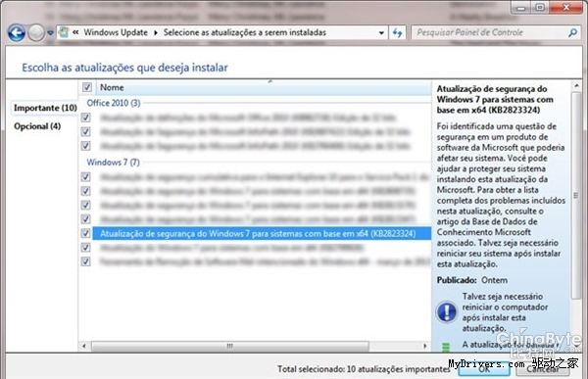Image resolution: width=588 pixels, height=379 pixels.
Task: Click the double chevron in address bar
Action: tap(75, 32)
